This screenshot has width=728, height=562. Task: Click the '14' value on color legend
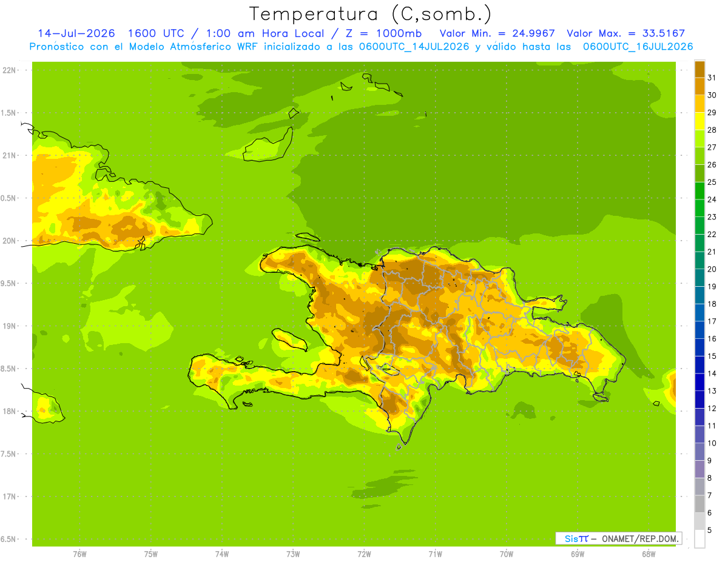[712, 374]
